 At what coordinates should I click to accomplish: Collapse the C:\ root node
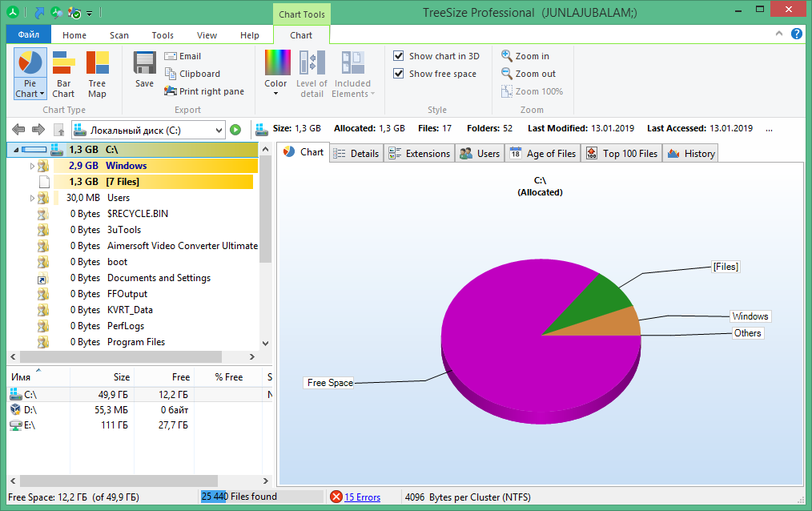[15, 150]
